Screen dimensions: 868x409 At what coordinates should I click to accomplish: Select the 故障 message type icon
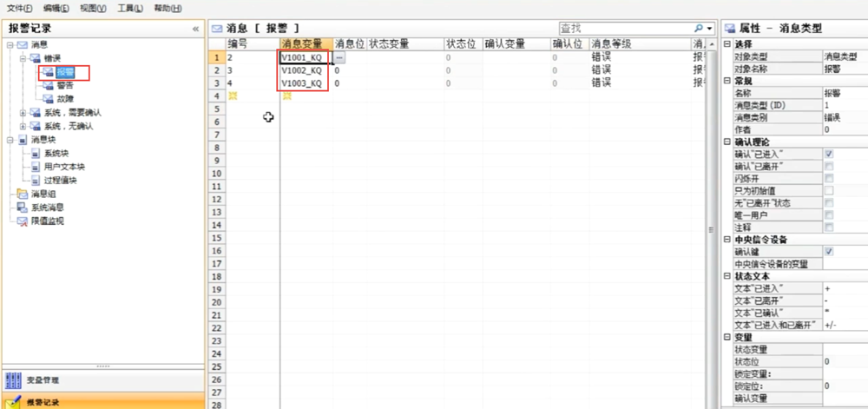(49, 99)
